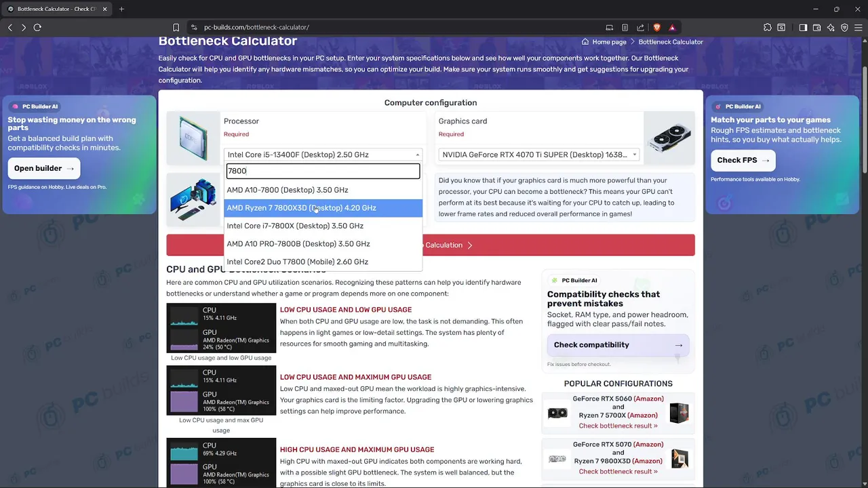Click HIGH CPU USAGE AND MAXIMUM GPU USAGE heading
The image size is (868, 488).
pyautogui.click(x=357, y=450)
